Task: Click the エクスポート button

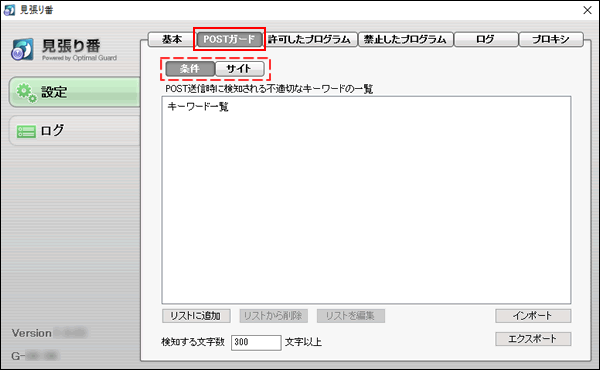Action: point(533,339)
